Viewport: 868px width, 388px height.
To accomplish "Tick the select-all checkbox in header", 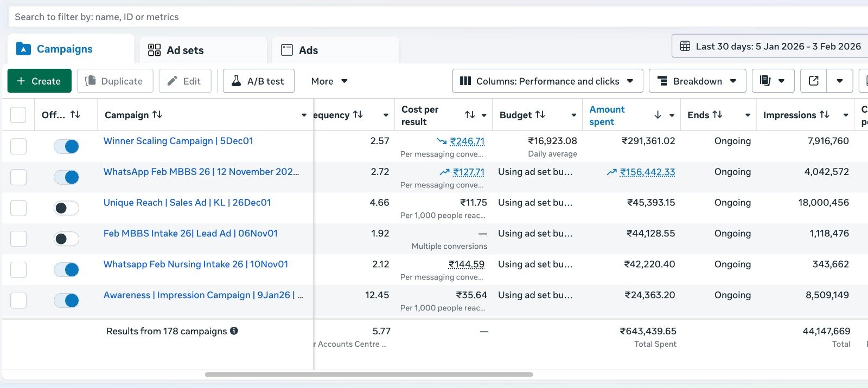I will 18,115.
